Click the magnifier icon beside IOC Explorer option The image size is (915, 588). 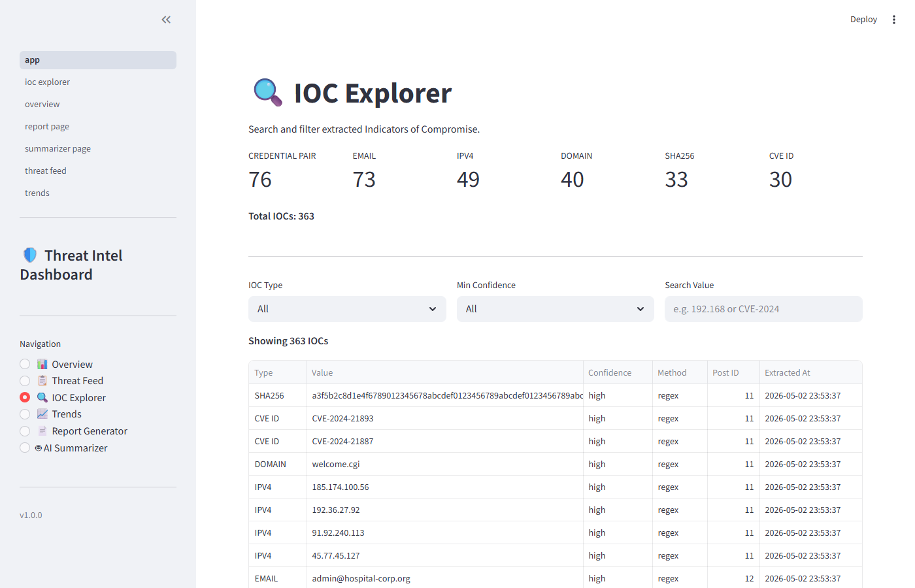42,397
